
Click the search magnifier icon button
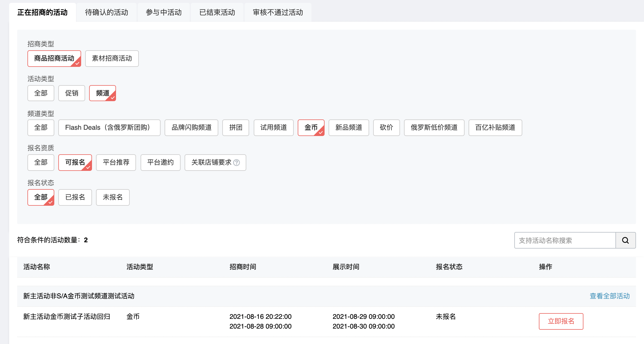[625, 240]
